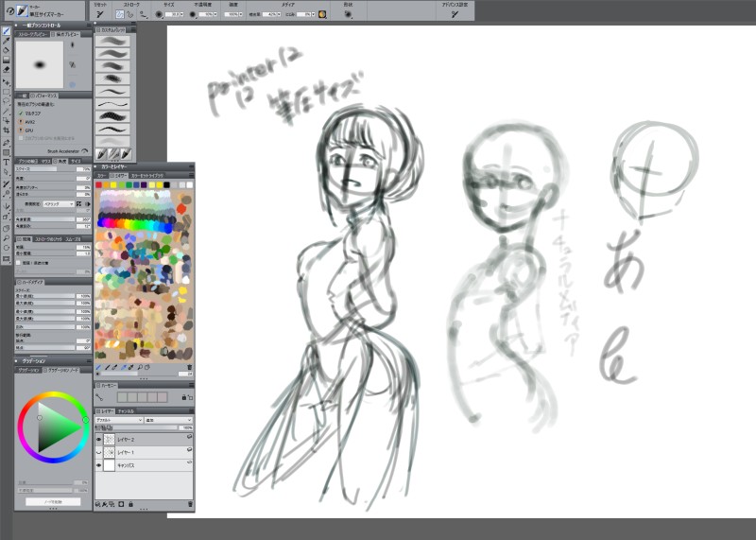Select the black swatch in the mixer colors
This screenshot has width=756, height=540.
166,184
